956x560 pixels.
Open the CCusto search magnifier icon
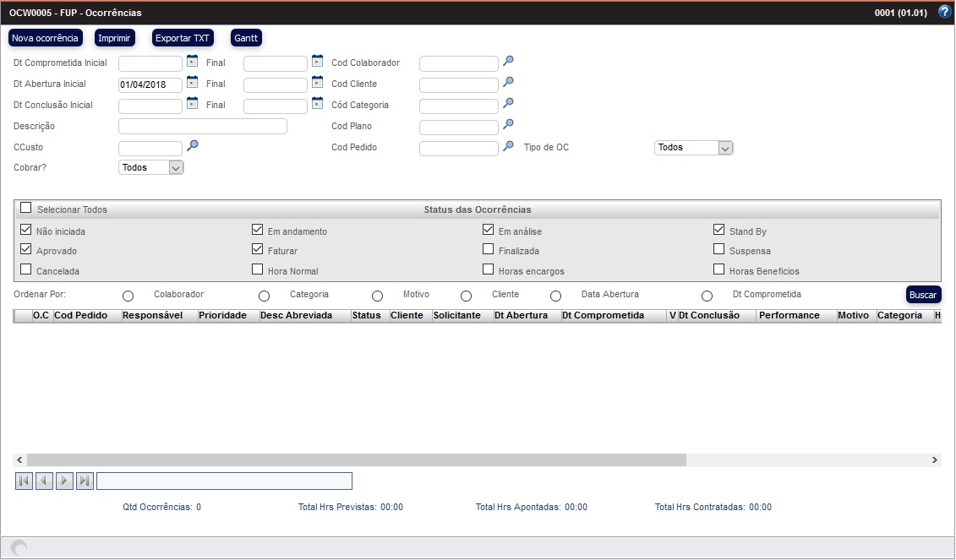click(192, 146)
